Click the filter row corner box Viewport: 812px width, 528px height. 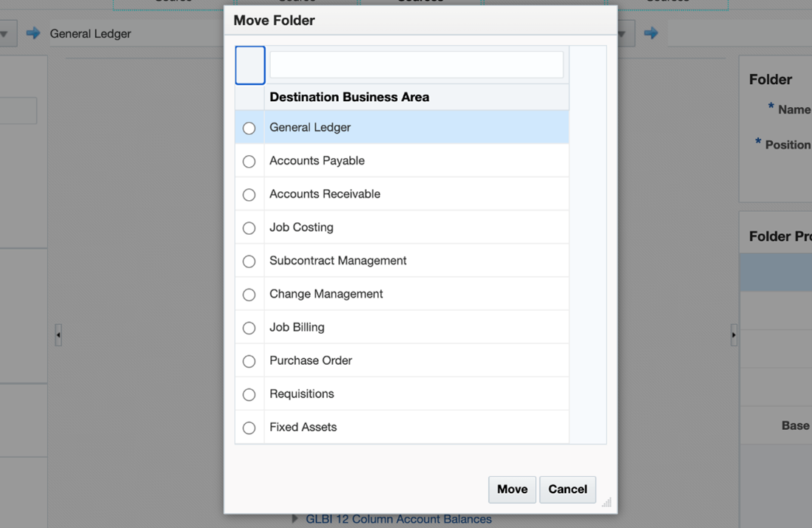[250, 65]
